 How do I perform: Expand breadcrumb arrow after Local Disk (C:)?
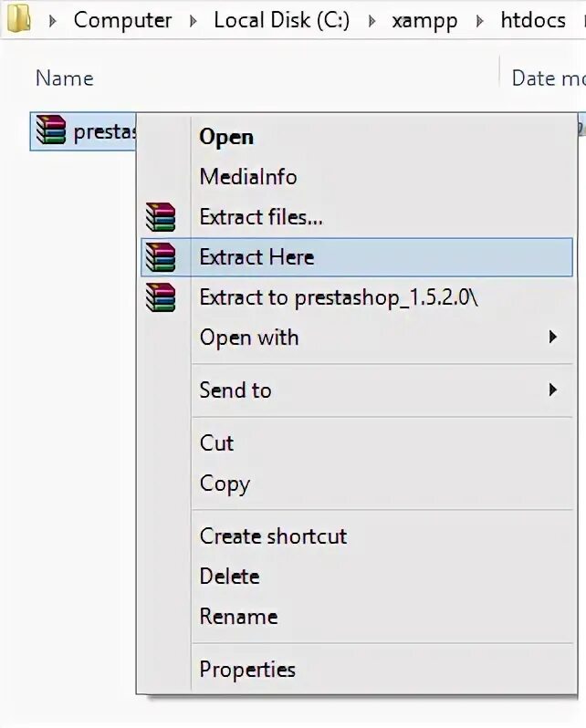(x=371, y=21)
